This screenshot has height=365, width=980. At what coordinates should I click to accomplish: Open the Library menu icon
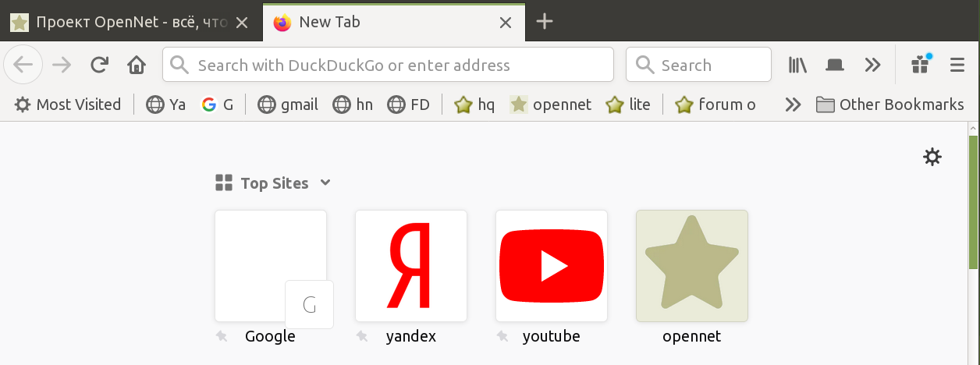click(x=797, y=65)
